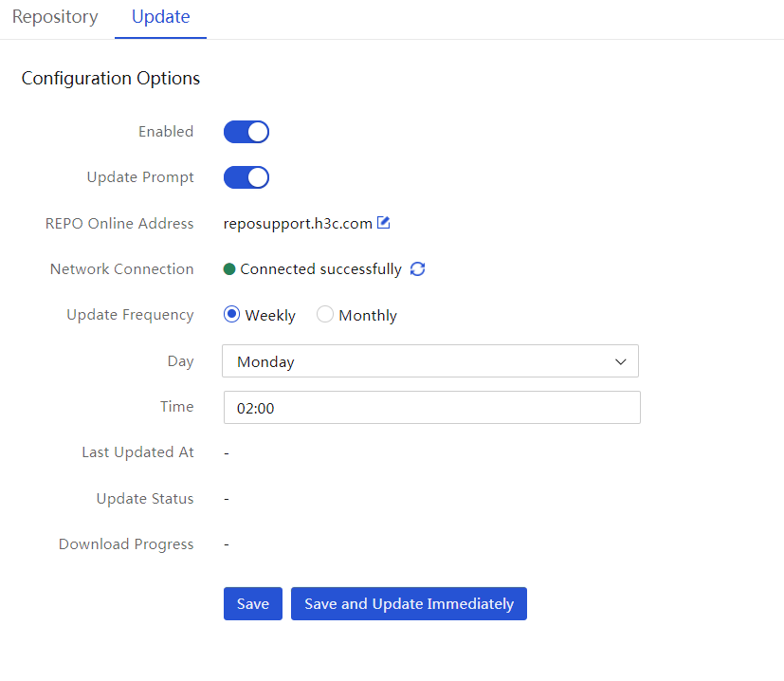Image resolution: width=784 pixels, height=681 pixels.
Task: Edit the REPO online address
Action: [x=383, y=223]
